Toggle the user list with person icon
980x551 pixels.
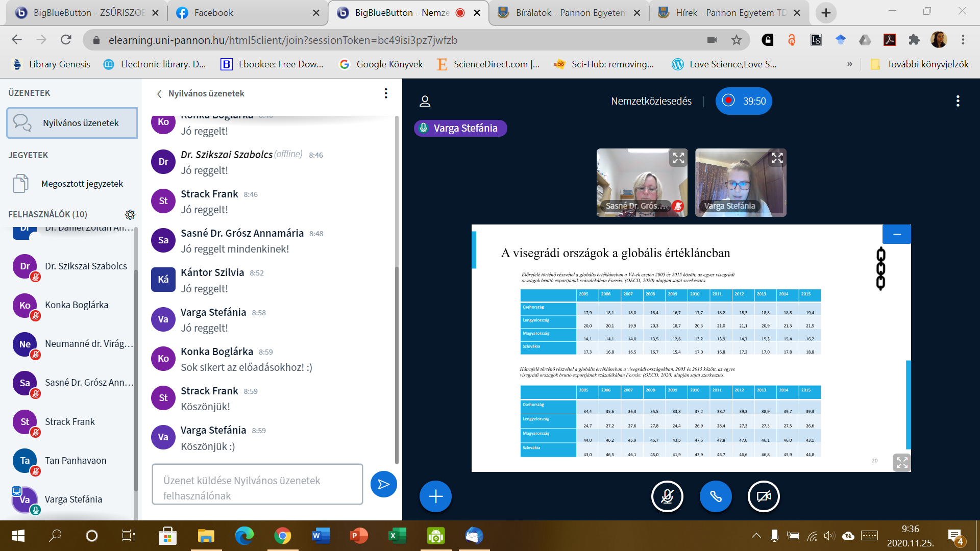[425, 101]
